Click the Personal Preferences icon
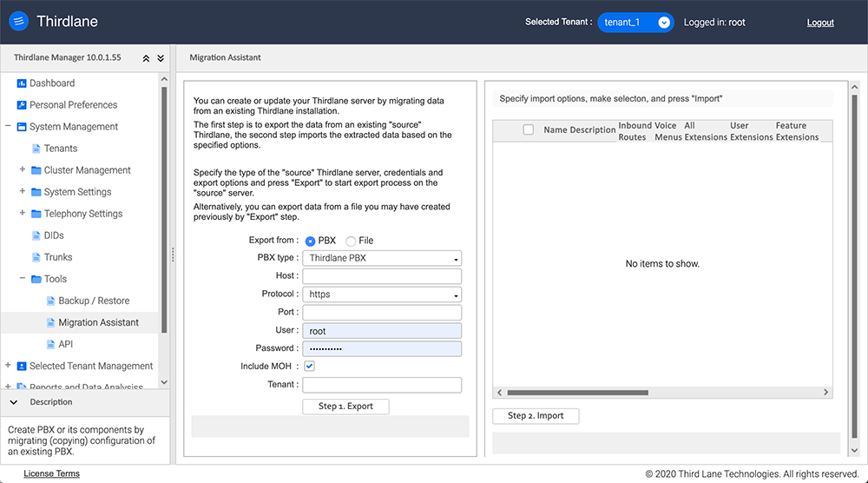Image resolution: width=868 pixels, height=483 pixels. pos(22,105)
